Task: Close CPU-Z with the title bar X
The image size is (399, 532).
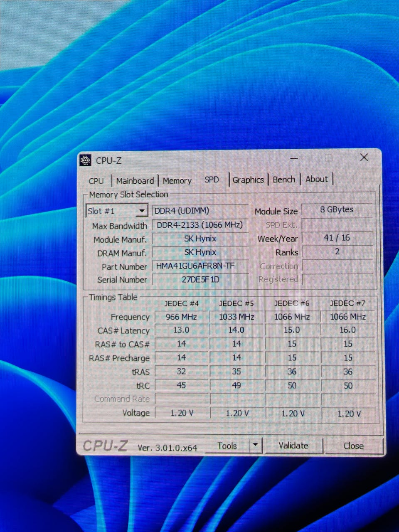Action: click(364, 158)
